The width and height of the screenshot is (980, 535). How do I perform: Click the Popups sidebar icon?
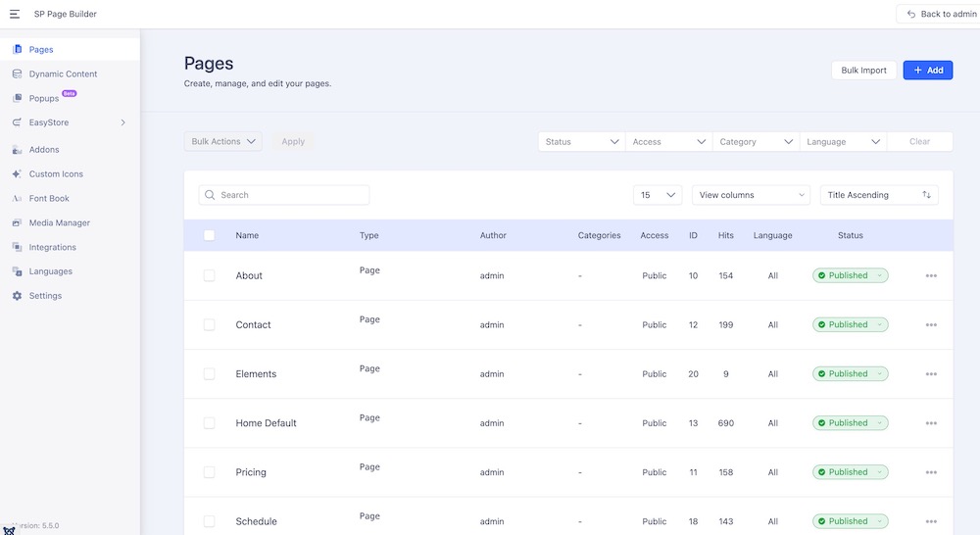coord(17,98)
